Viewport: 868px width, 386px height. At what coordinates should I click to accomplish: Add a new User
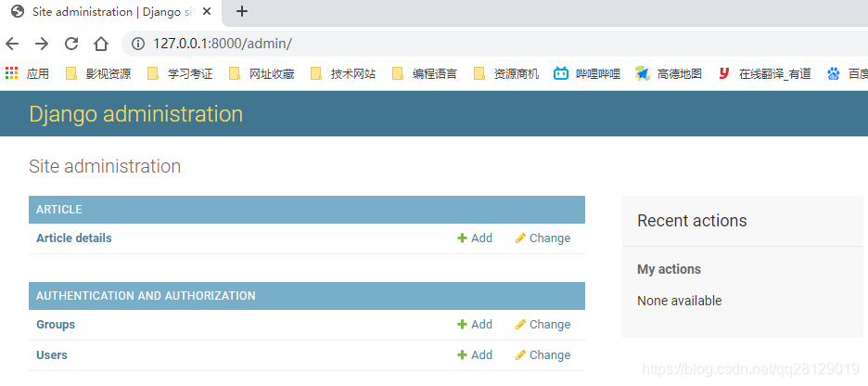point(475,355)
